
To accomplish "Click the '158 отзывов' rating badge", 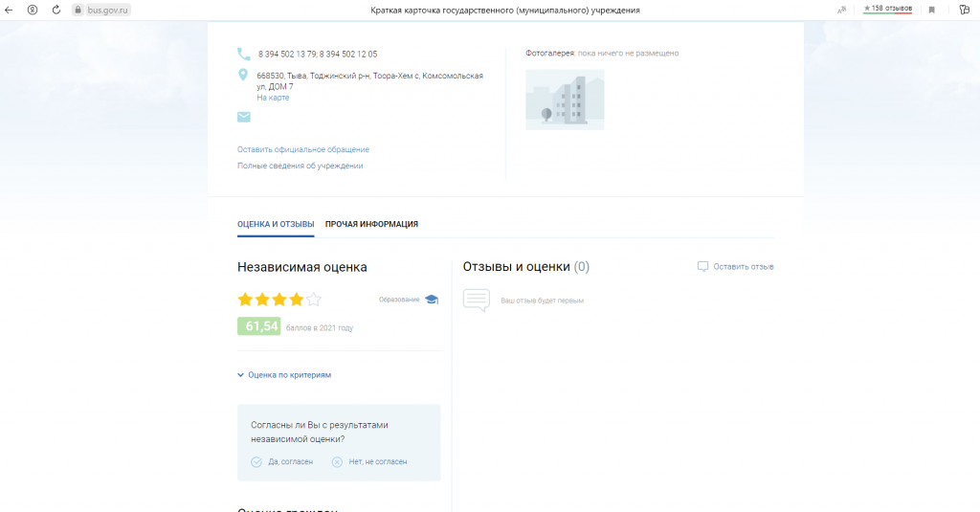I will pos(887,9).
